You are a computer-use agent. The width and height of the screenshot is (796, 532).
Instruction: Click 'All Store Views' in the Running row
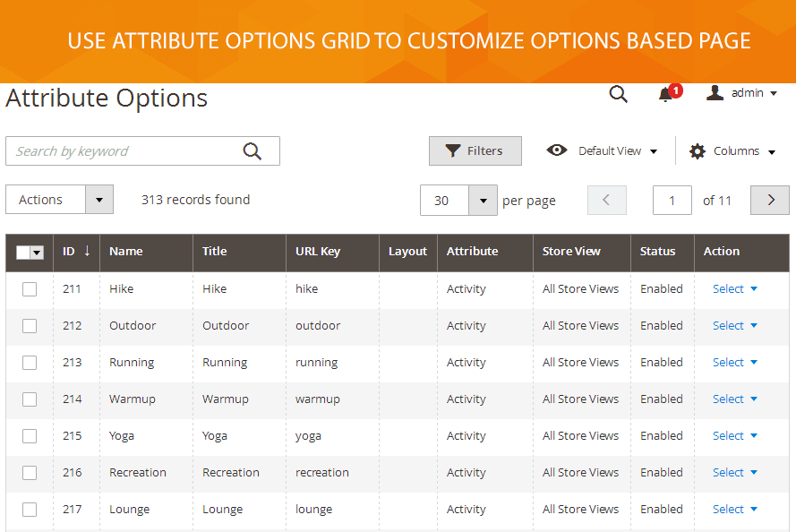click(x=580, y=362)
